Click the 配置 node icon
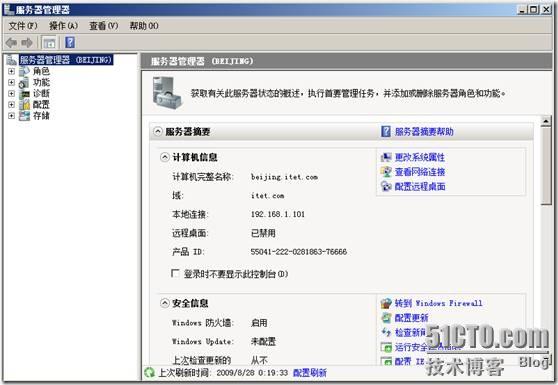Image resolution: width=558 pixels, height=385 pixels. 25,105
